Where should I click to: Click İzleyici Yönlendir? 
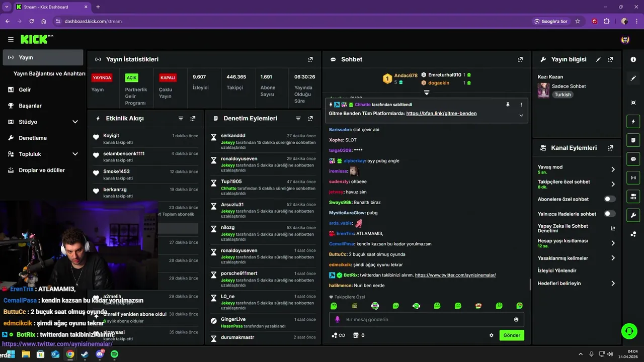tap(557, 270)
